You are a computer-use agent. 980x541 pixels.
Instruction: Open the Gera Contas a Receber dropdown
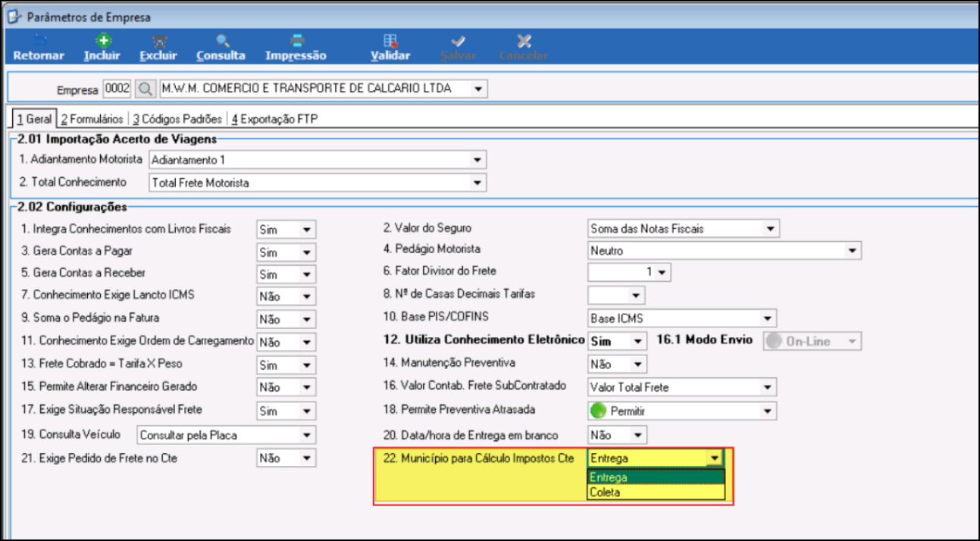[307, 274]
